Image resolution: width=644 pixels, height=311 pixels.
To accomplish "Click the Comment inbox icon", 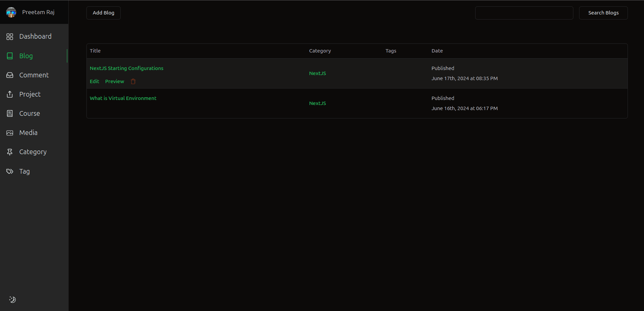I will (10, 75).
